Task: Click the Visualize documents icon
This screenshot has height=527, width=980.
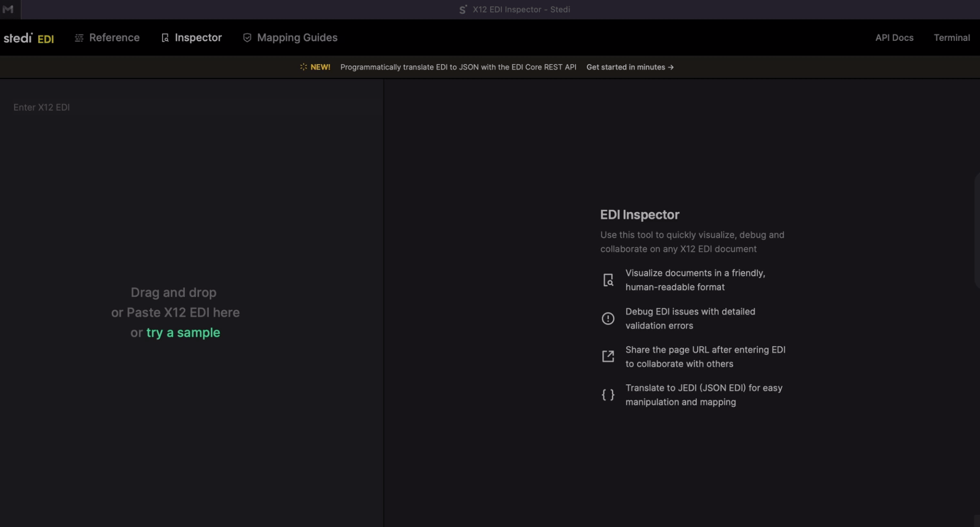Action: click(608, 280)
